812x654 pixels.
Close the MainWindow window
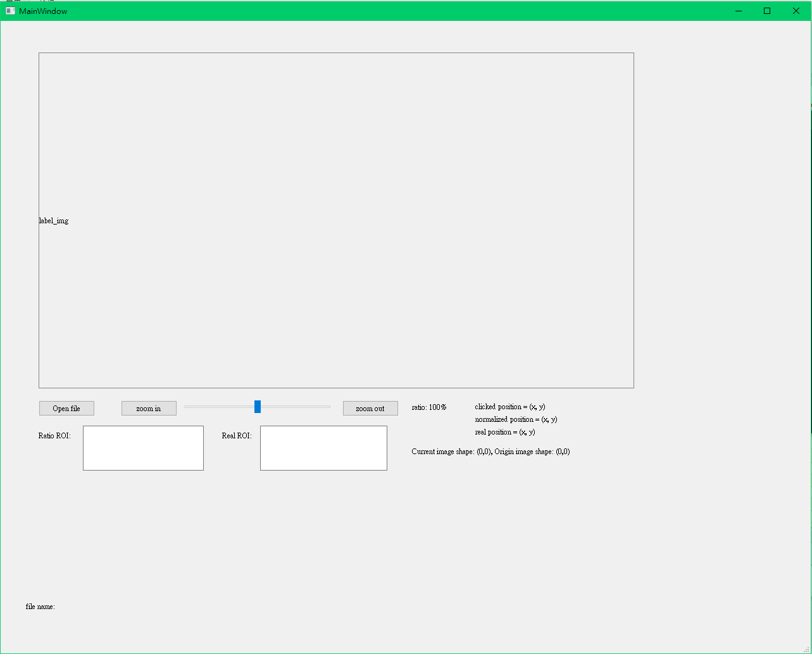coord(796,11)
